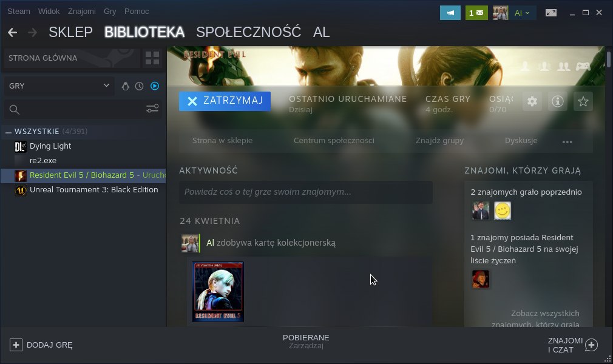The height and width of the screenshot is (364, 613).
Task: Open the inbox with 1 message
Action: coord(476,13)
